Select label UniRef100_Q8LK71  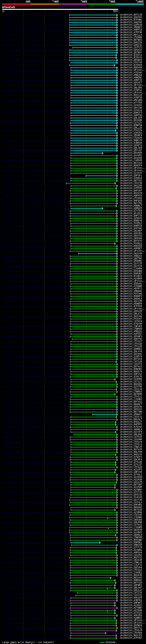131,314
